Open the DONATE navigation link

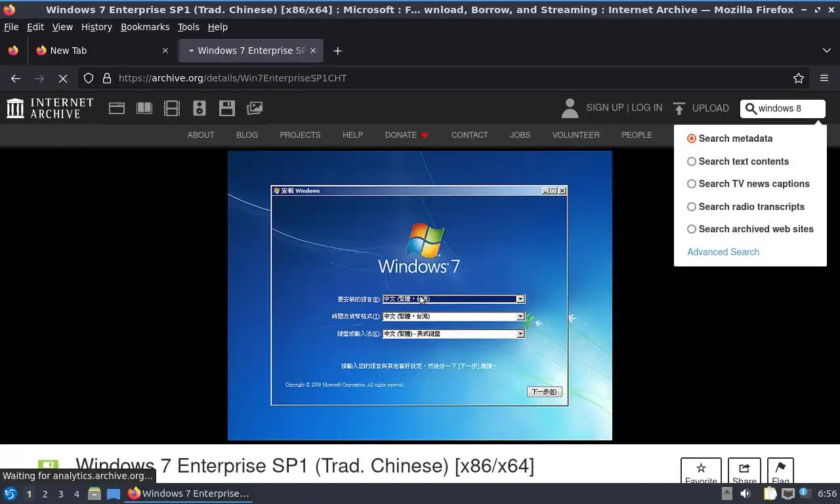click(x=406, y=135)
